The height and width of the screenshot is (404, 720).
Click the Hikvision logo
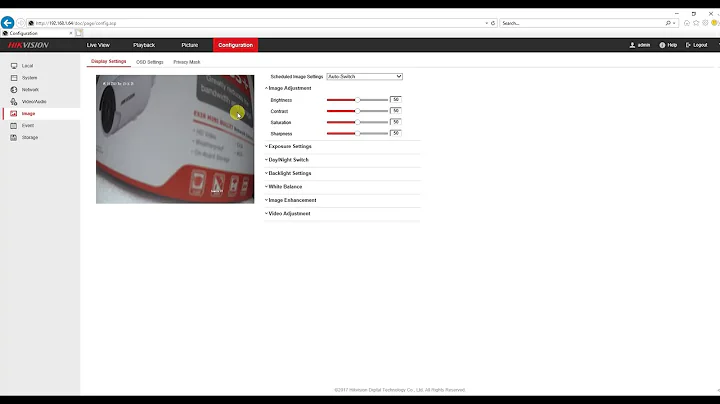coord(28,45)
